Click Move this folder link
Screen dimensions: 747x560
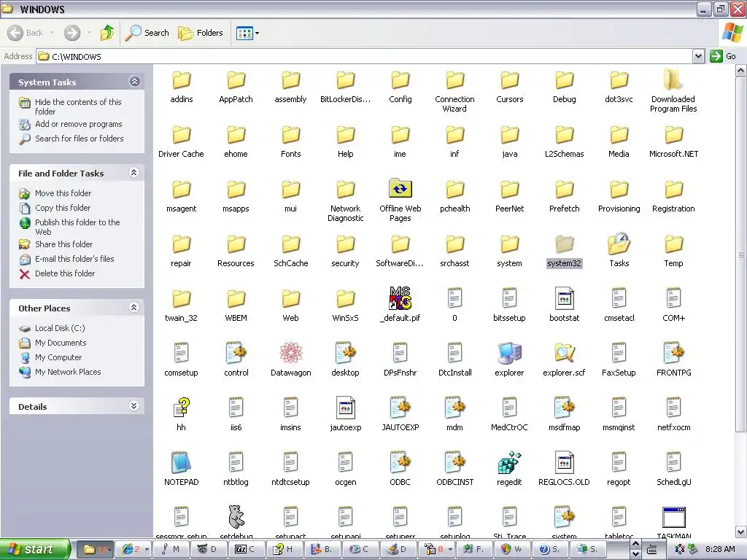coord(63,192)
